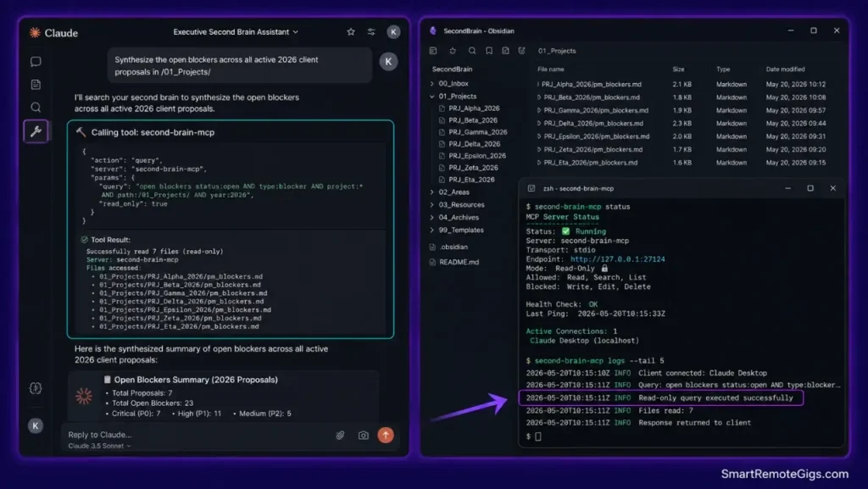Select PRJ_Alpha_2026 in the file tree
This screenshot has width=868, height=489.
pos(474,108)
